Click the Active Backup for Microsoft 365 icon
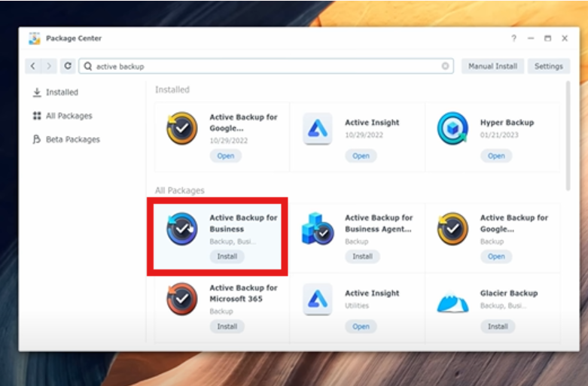The image size is (588, 386). pyautogui.click(x=182, y=299)
